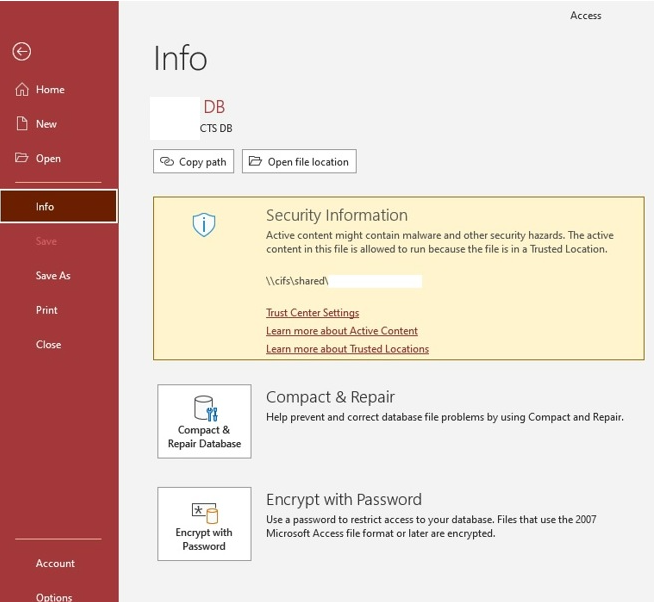The width and height of the screenshot is (654, 602).
Task: Open Trust Center Settings link
Action: coord(312,312)
